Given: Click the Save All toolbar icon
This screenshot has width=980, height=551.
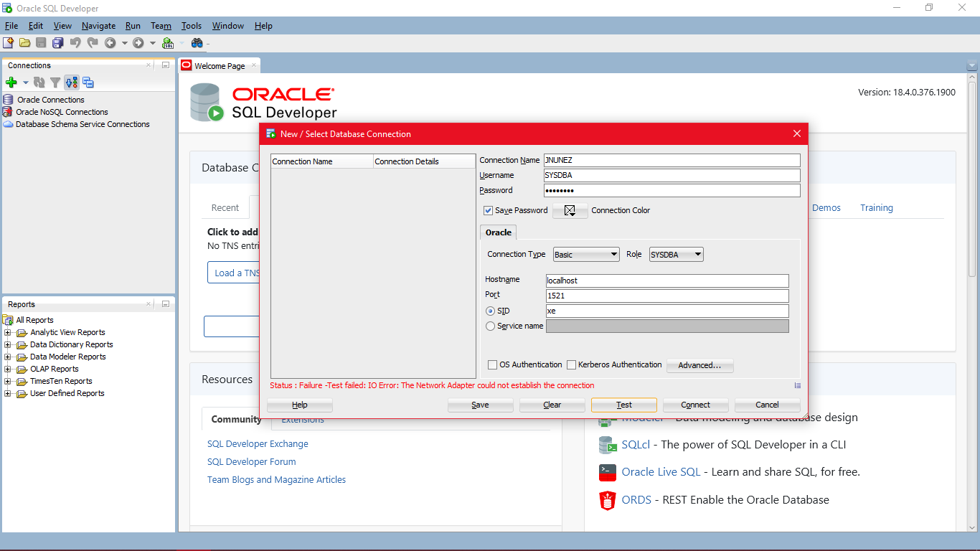Looking at the screenshot, I should click(57, 43).
